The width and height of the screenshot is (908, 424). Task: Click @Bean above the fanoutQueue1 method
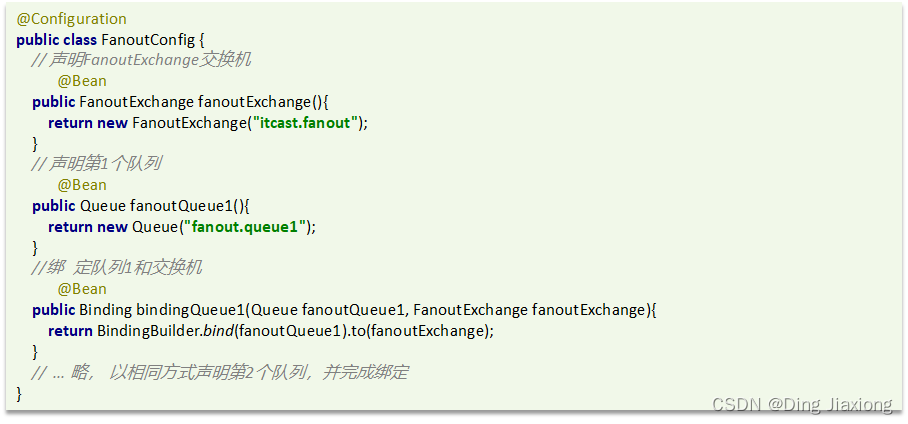point(82,185)
